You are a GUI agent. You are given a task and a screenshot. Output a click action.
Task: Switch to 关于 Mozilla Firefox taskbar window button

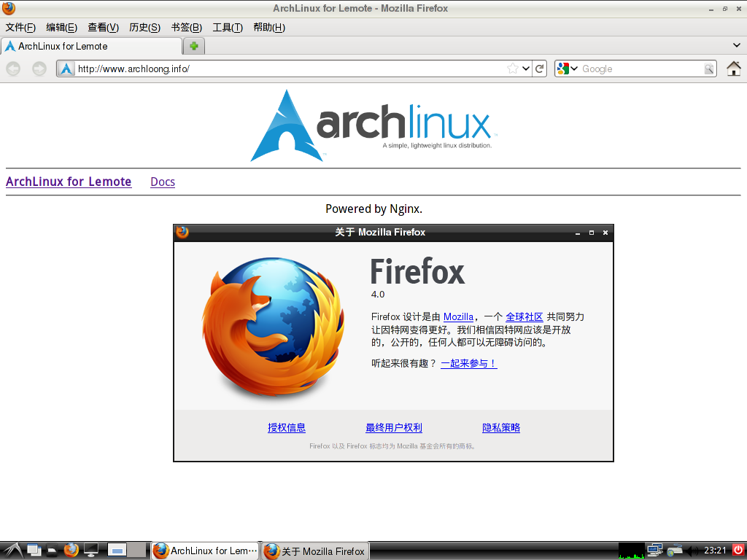tap(316, 551)
